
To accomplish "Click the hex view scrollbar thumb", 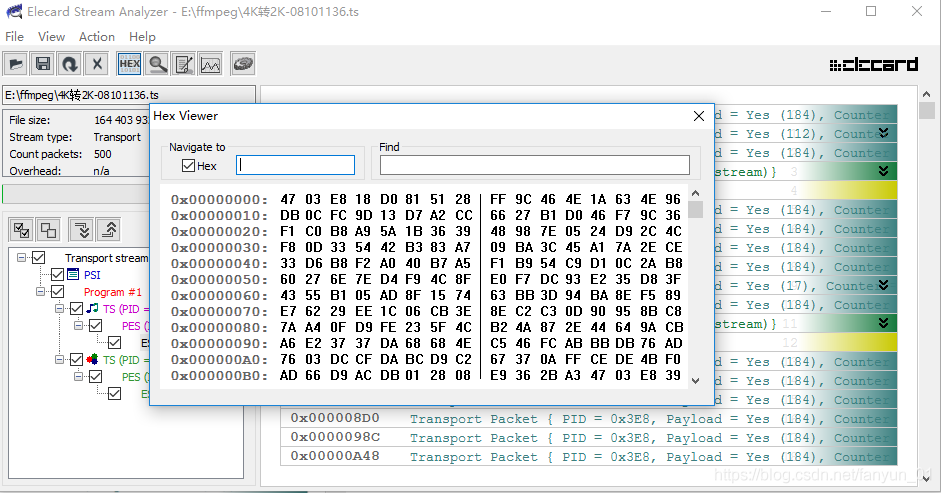I will coord(696,210).
